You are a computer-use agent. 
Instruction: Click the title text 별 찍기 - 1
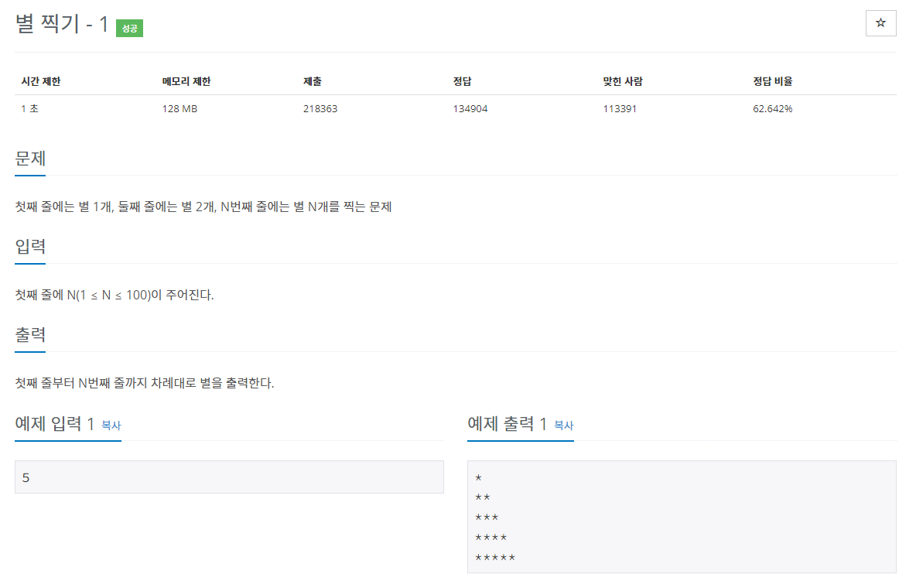(x=62, y=25)
